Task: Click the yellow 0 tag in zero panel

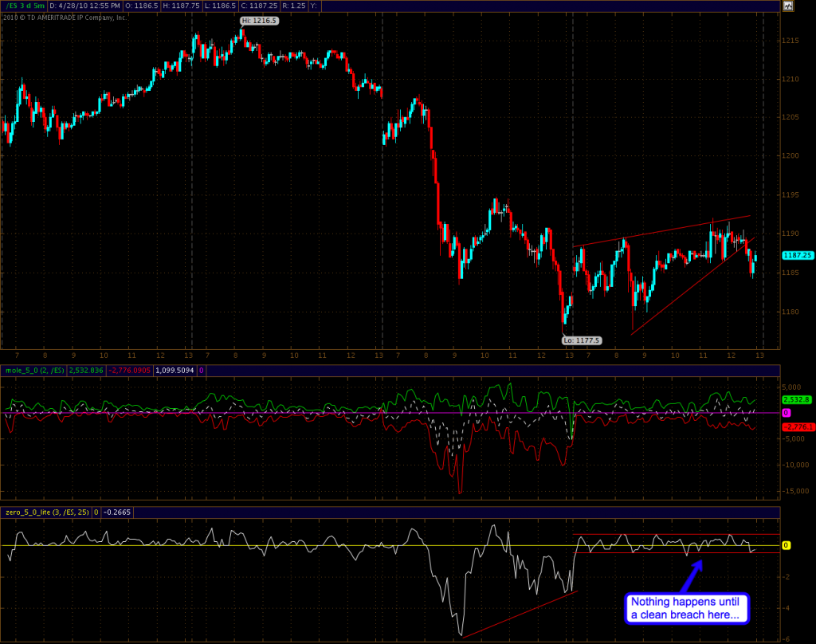Action: coord(786,545)
